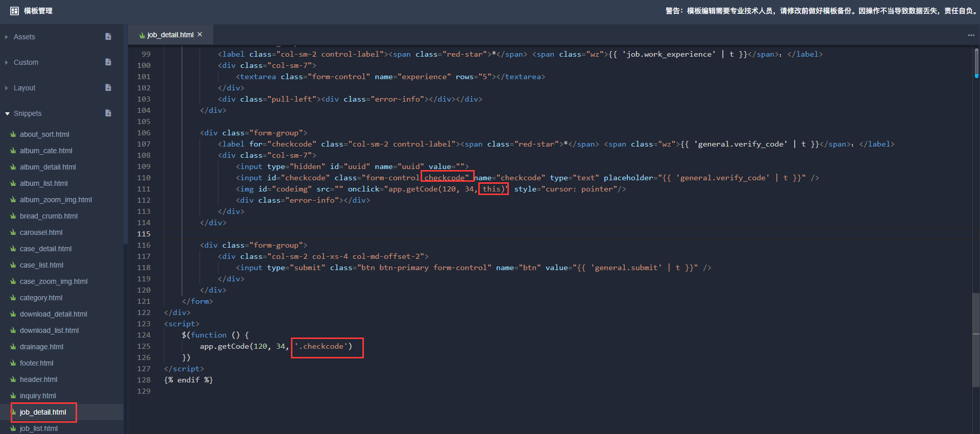Click the {% endif %} line
Image resolution: width=980 pixels, height=434 pixels.
pos(188,380)
